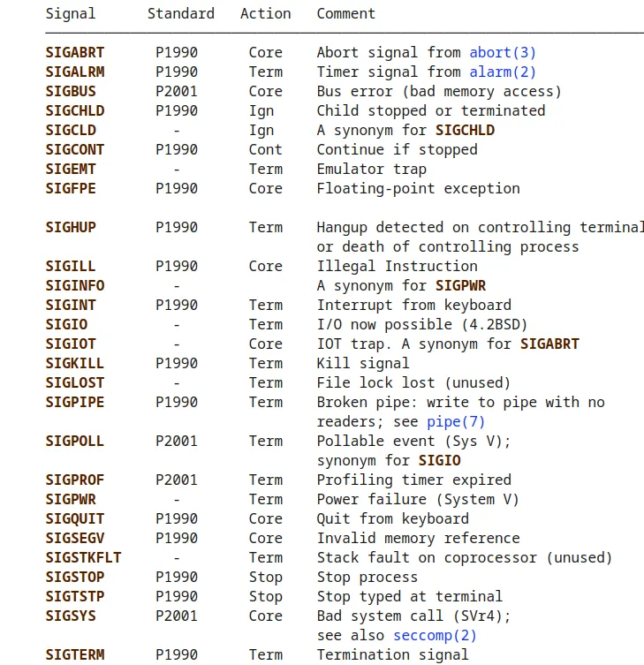Click bold SIGABRT in SIGIOT comment
This screenshot has height=665, width=644.
point(549,344)
